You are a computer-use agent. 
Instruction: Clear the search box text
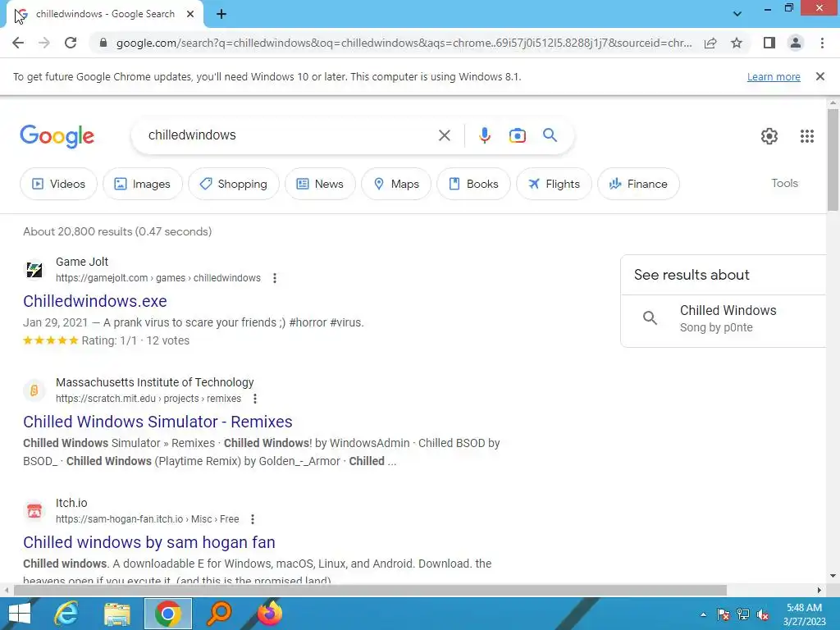click(444, 135)
